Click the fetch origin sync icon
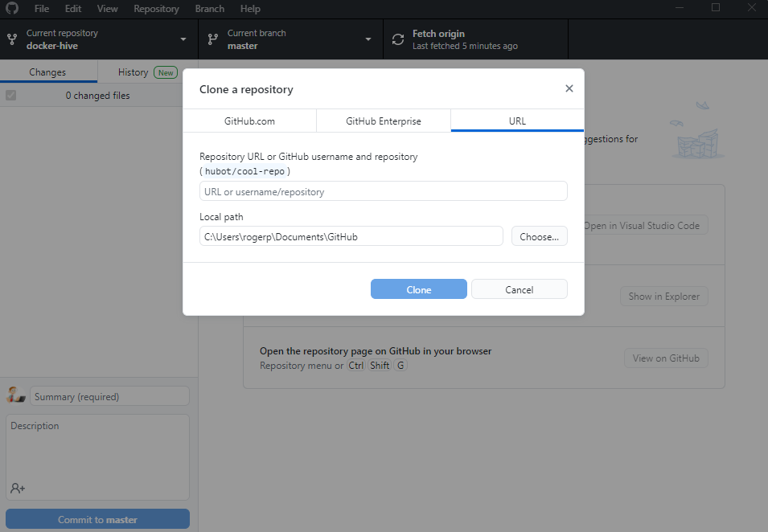The image size is (768, 532). [398, 39]
